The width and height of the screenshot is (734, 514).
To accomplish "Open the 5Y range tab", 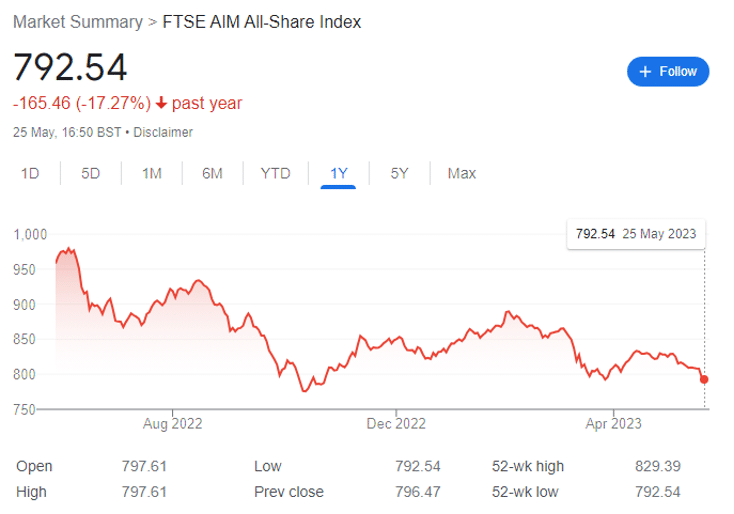I will click(399, 174).
